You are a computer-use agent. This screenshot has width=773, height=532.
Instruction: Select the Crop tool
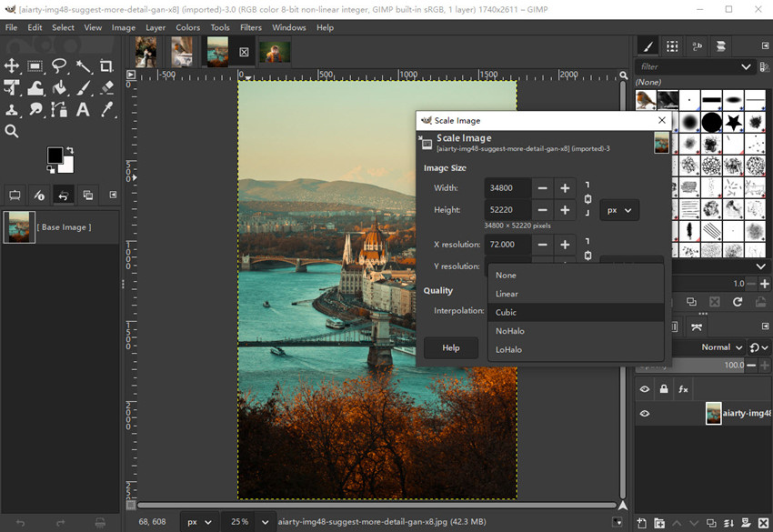click(x=106, y=65)
